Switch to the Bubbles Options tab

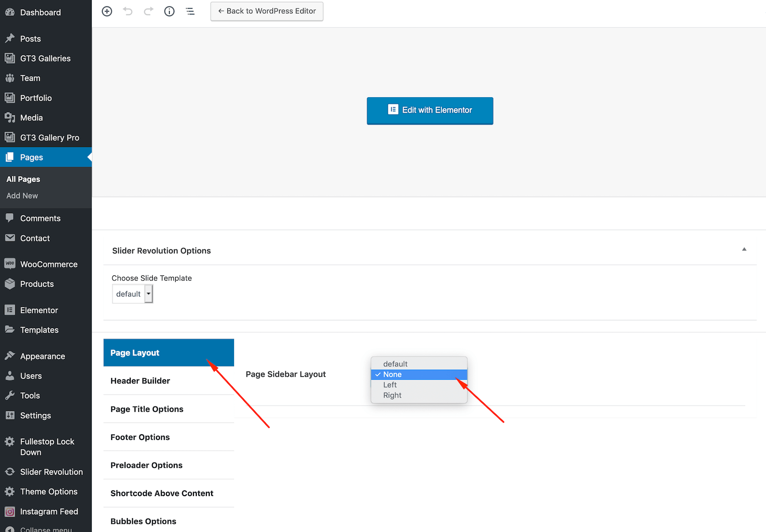(x=169, y=521)
